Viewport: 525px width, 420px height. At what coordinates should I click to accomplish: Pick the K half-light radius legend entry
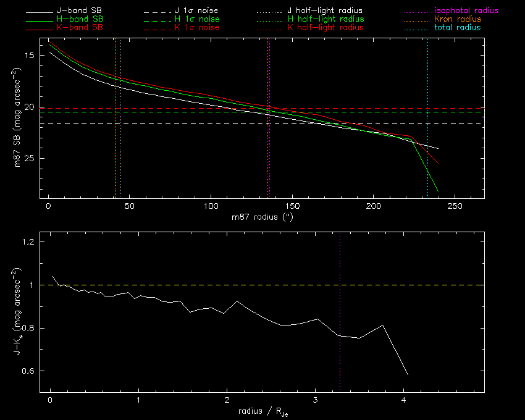pyautogui.click(x=325, y=28)
